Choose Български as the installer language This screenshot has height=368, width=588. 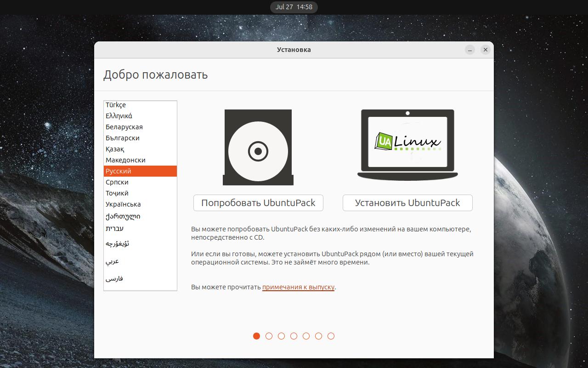(140, 138)
